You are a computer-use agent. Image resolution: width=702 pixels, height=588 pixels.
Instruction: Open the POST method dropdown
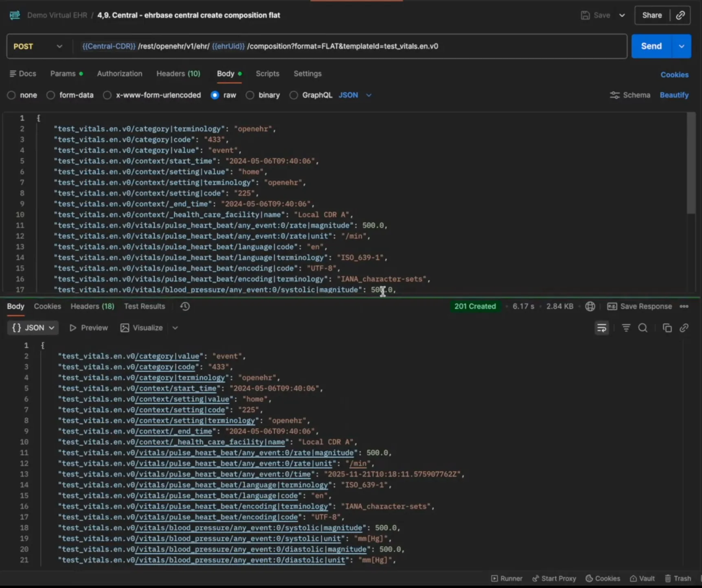[37, 46]
